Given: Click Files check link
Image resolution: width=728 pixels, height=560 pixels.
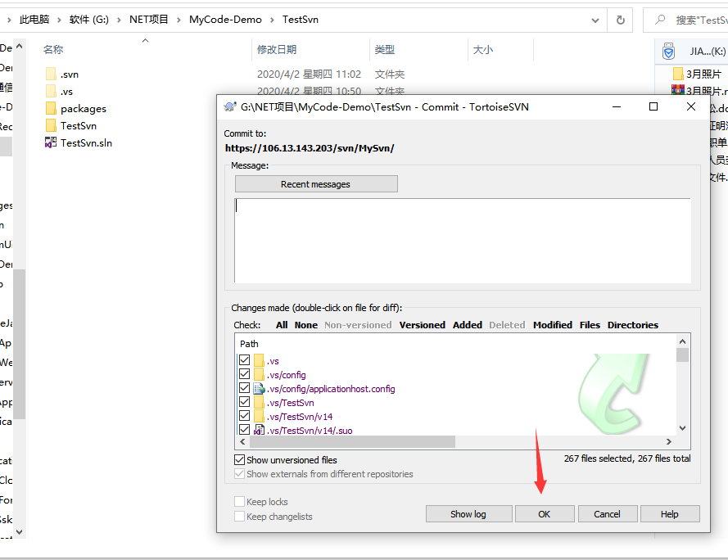Looking at the screenshot, I should pyautogui.click(x=590, y=325).
